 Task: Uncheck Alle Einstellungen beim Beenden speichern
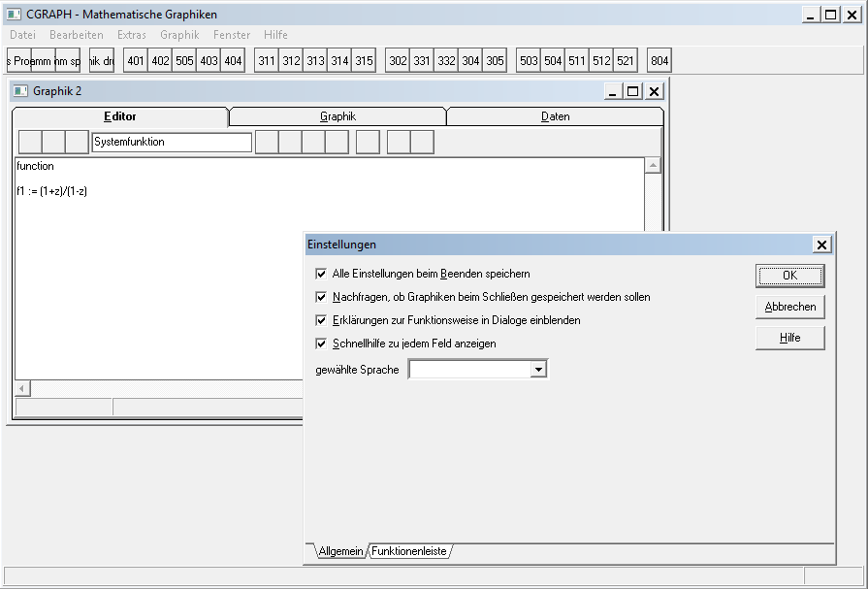coord(322,275)
